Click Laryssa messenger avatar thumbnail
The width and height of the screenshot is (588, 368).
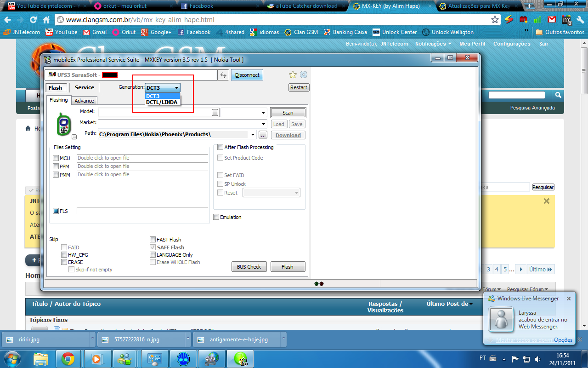pos(501,318)
